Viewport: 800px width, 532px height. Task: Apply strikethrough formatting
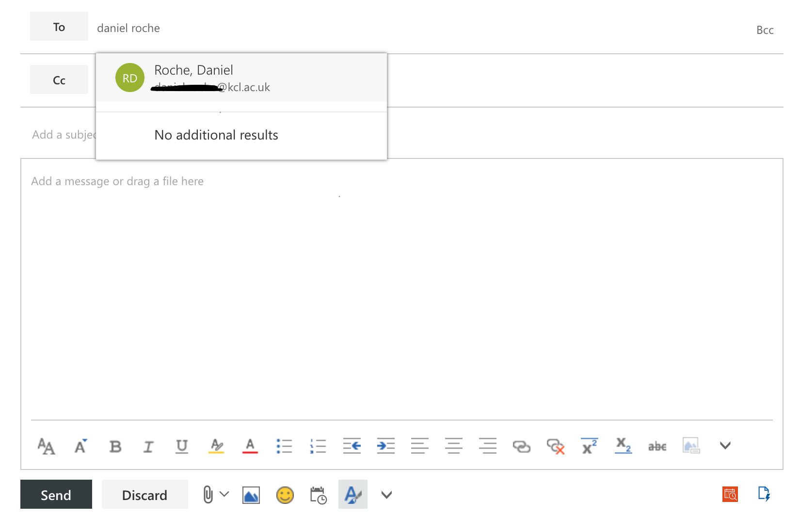click(x=657, y=446)
